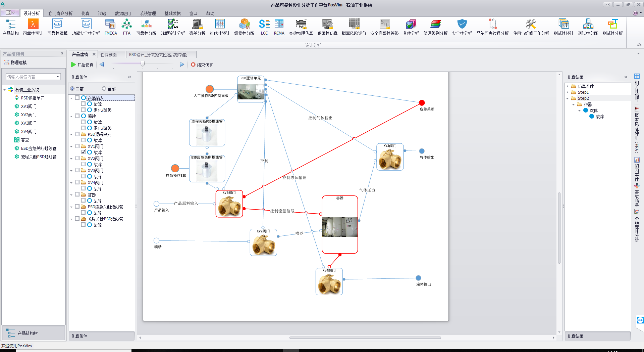Open the 维修性分配 tool
Image resolution: width=644 pixels, height=352 pixels.
[x=244, y=27]
